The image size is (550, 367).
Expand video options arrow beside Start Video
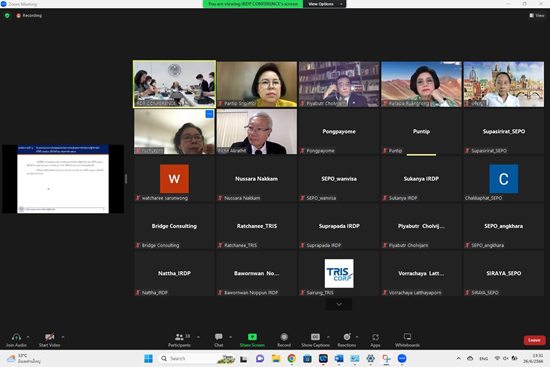63,337
